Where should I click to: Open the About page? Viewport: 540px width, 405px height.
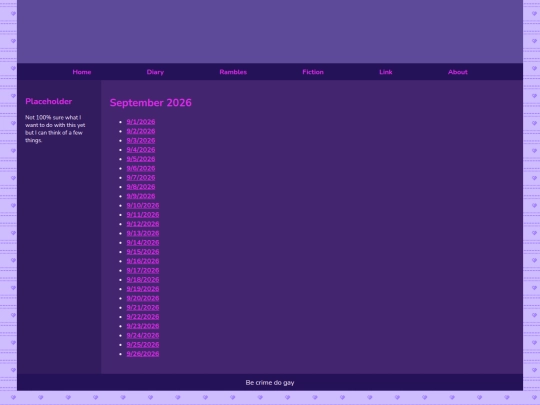(457, 72)
